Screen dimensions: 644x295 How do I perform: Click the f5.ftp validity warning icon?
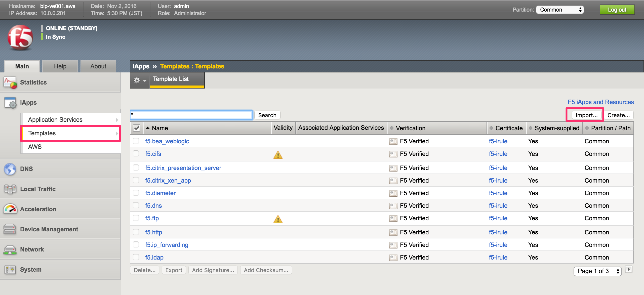278,219
